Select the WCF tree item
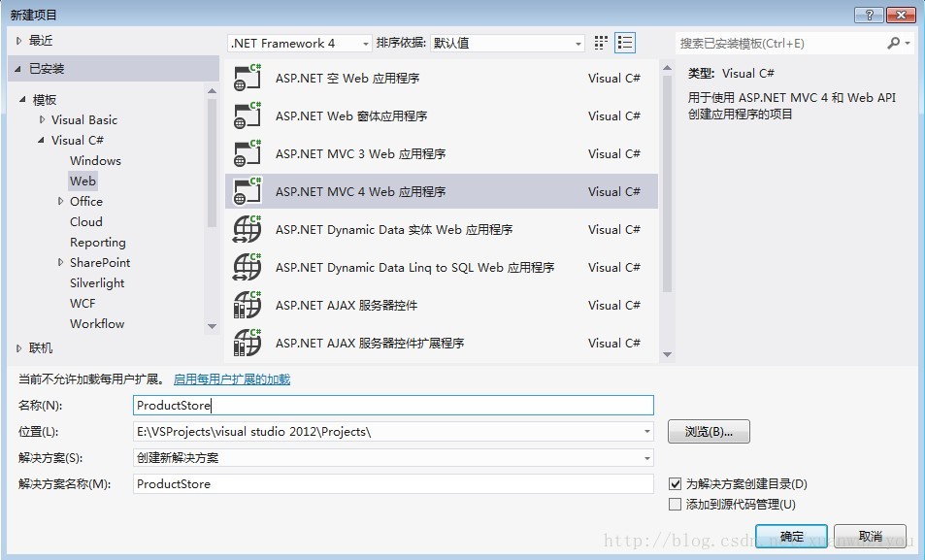925x560 pixels. click(82, 304)
